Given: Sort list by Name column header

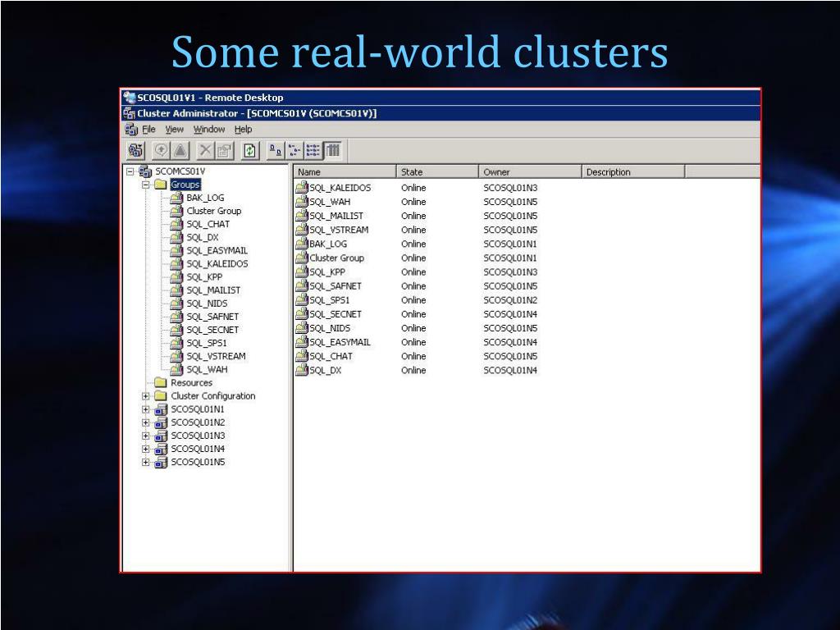Looking at the screenshot, I should pos(345,172).
